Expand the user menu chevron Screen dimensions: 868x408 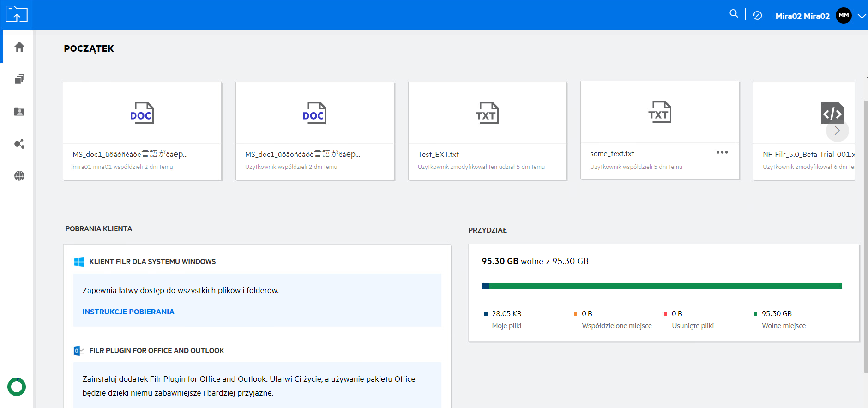click(862, 16)
